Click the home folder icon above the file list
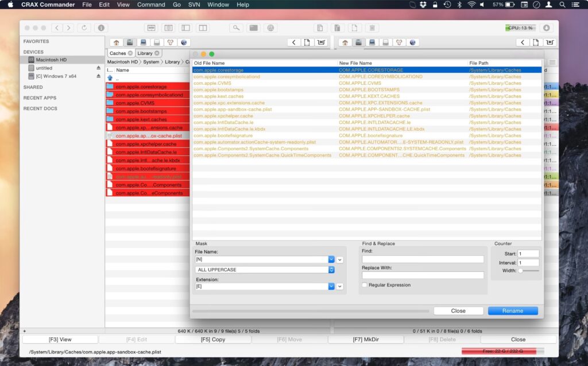This screenshot has height=366, width=588. [115, 42]
